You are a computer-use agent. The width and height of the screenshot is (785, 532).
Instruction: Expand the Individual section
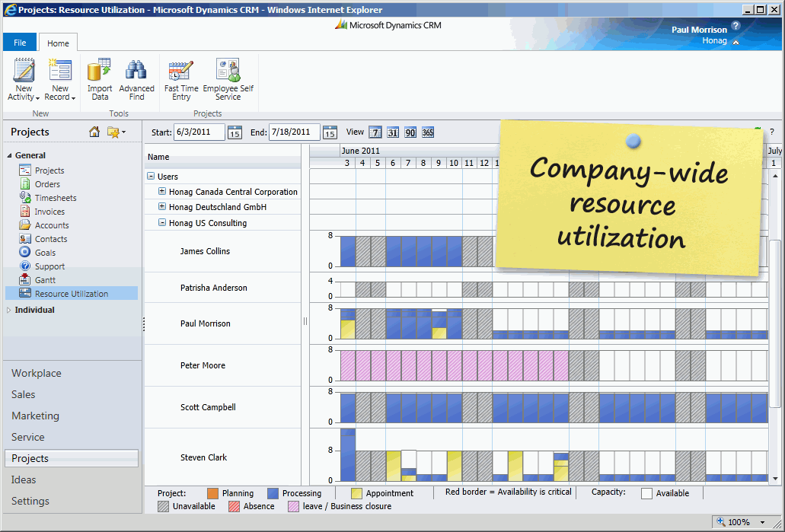[x=9, y=311]
